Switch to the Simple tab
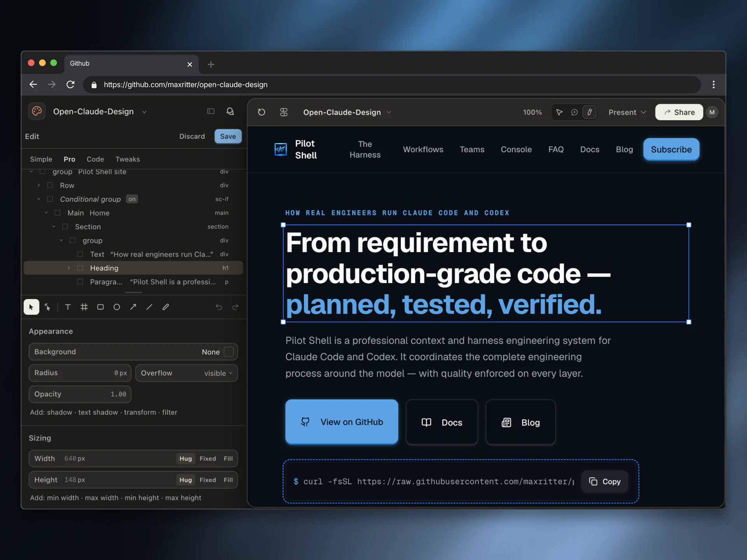Viewport: 747px width, 560px height. point(41,159)
